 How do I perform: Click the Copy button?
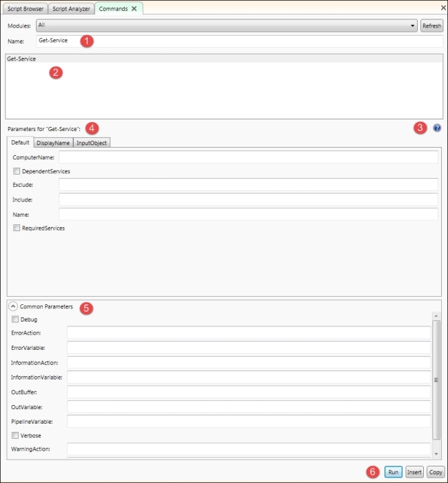(x=436, y=472)
